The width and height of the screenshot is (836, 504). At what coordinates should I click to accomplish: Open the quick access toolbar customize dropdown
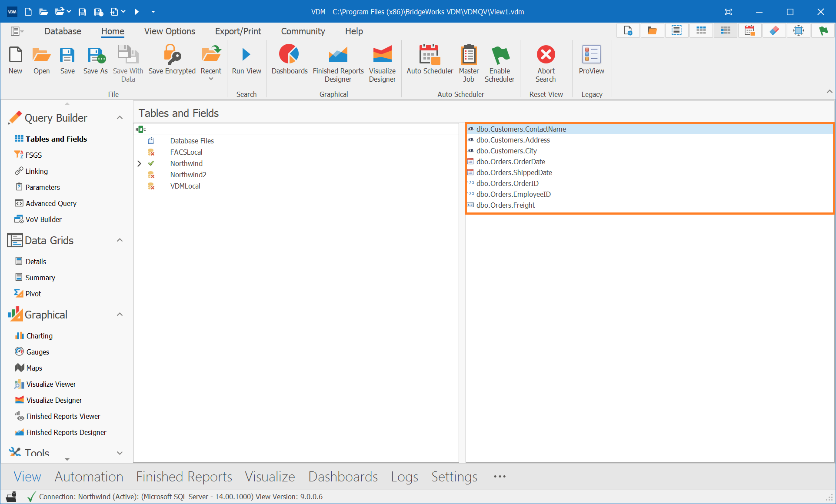click(153, 12)
